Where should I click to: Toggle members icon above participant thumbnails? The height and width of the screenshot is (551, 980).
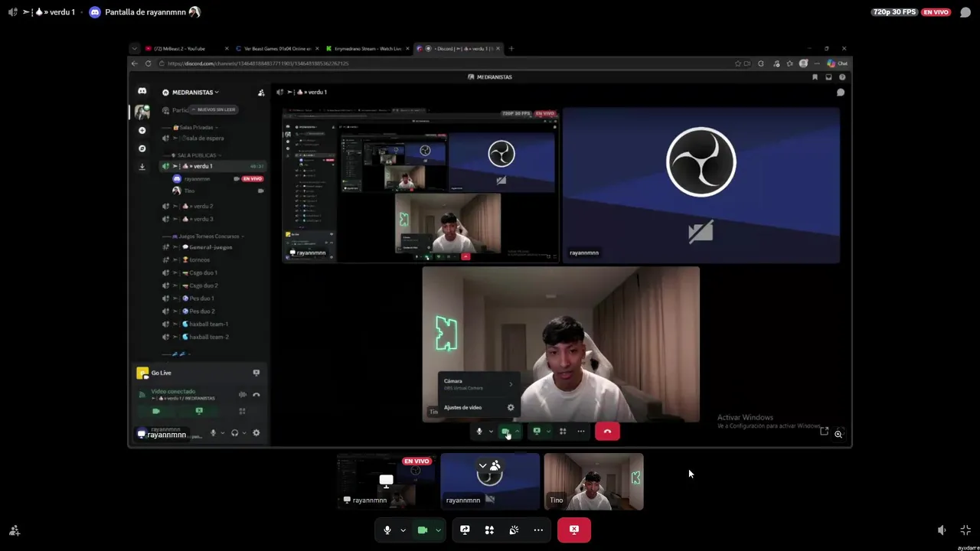pyautogui.click(x=495, y=465)
